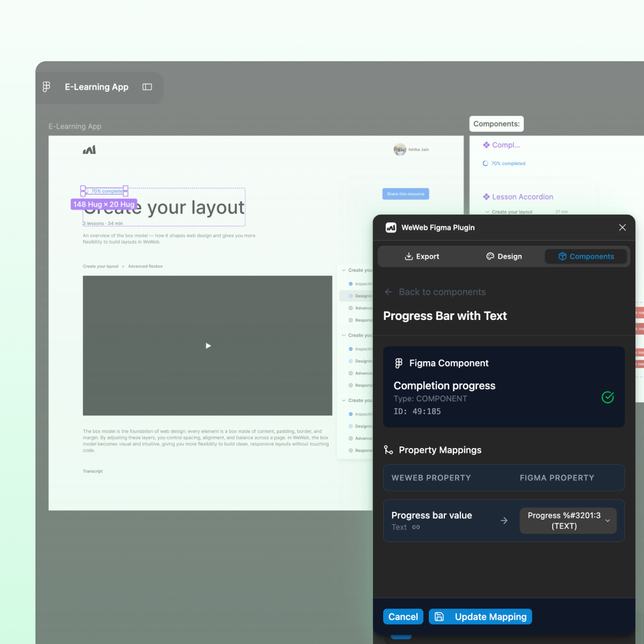Viewport: 644px width, 644px height.
Task: Click the link icon next to Text
Action: point(416,528)
